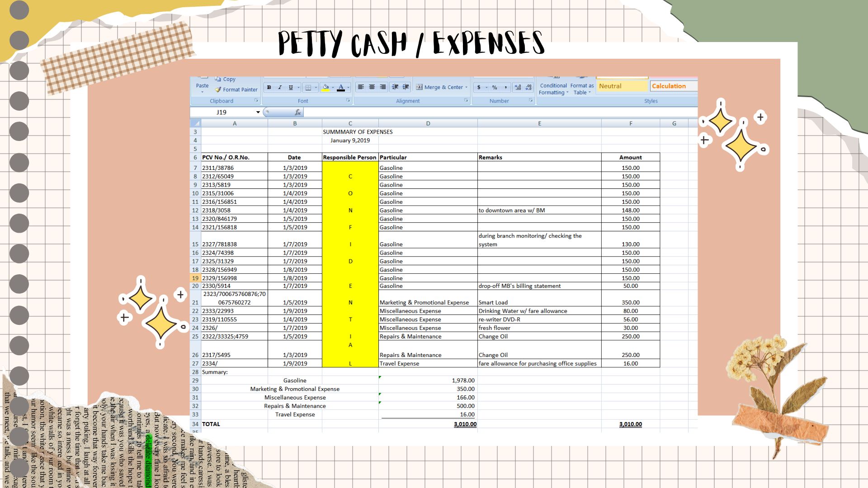Toggle underline formatting
Viewport: 868px width, 488px height.
click(291, 87)
